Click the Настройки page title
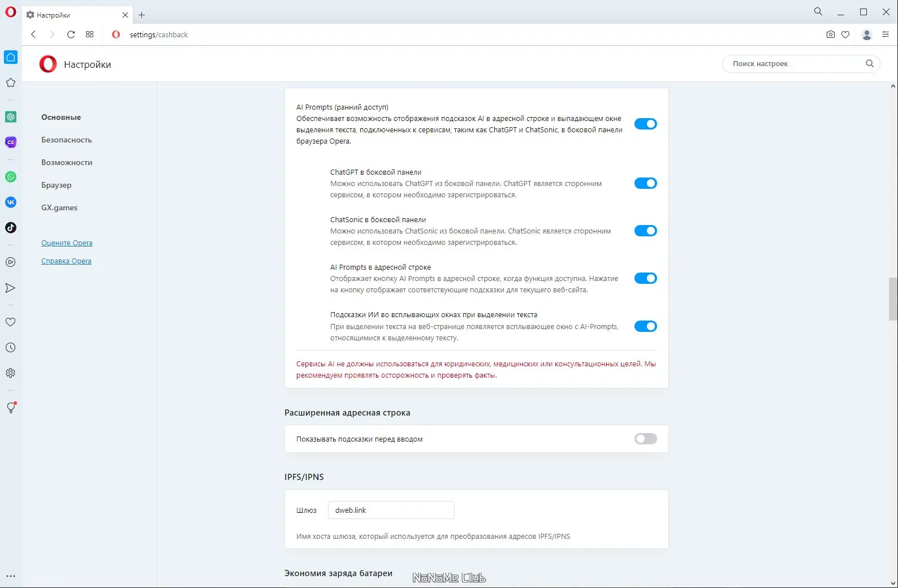 click(x=88, y=64)
